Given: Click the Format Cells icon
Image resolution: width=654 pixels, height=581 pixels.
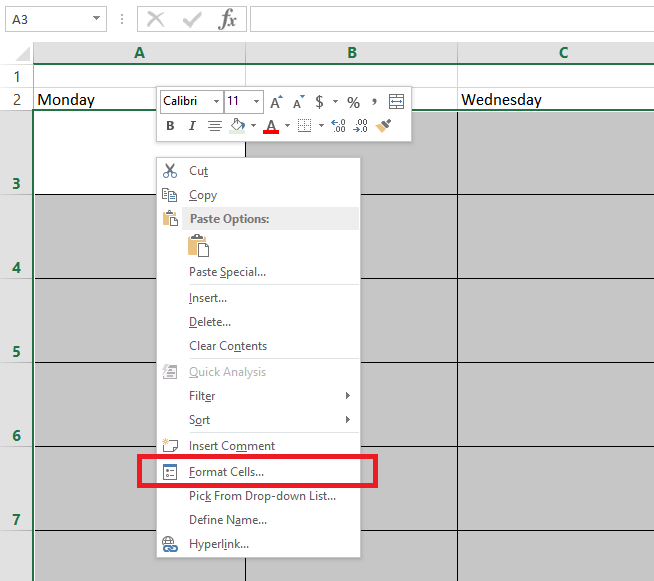Looking at the screenshot, I should pyautogui.click(x=170, y=472).
